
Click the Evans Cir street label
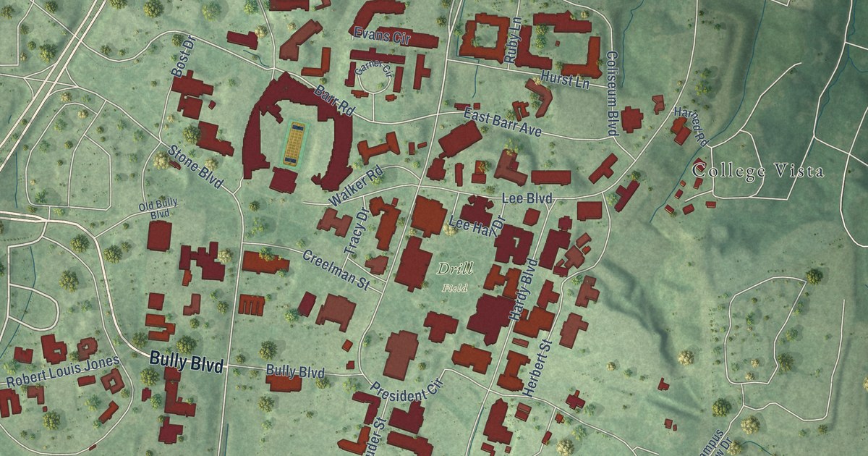[381, 37]
